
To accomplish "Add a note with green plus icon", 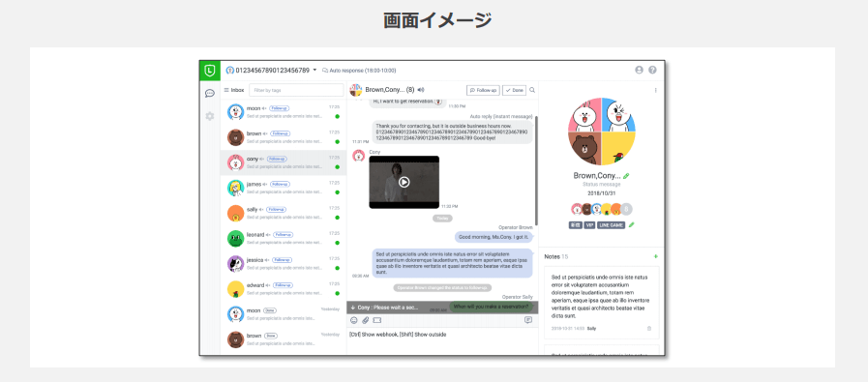I will point(656,256).
